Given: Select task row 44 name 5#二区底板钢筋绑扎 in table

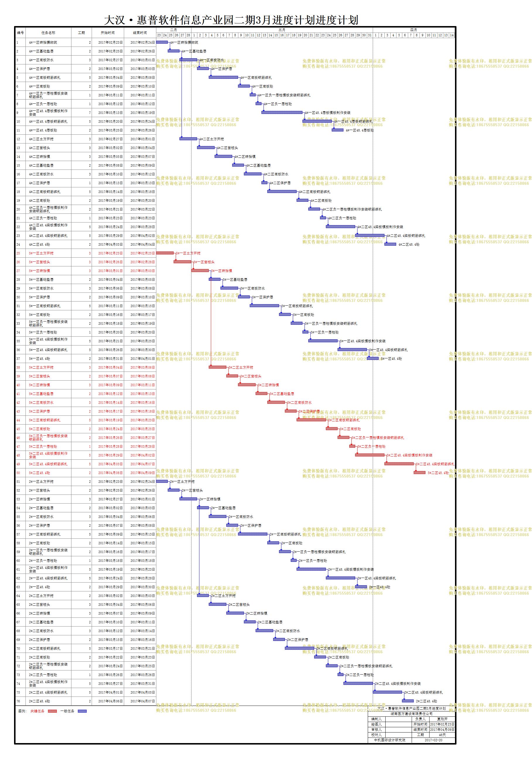Looking at the screenshot, I should [x=45, y=420].
